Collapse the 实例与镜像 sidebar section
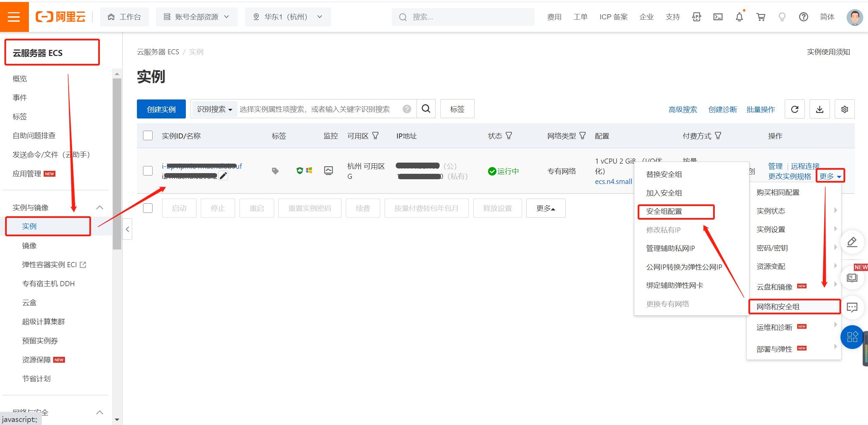 click(x=100, y=207)
